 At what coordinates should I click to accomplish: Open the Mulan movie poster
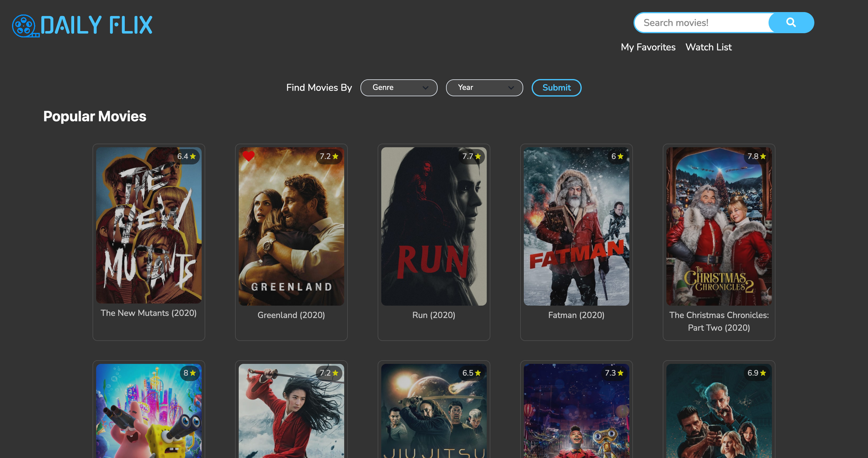point(291,411)
